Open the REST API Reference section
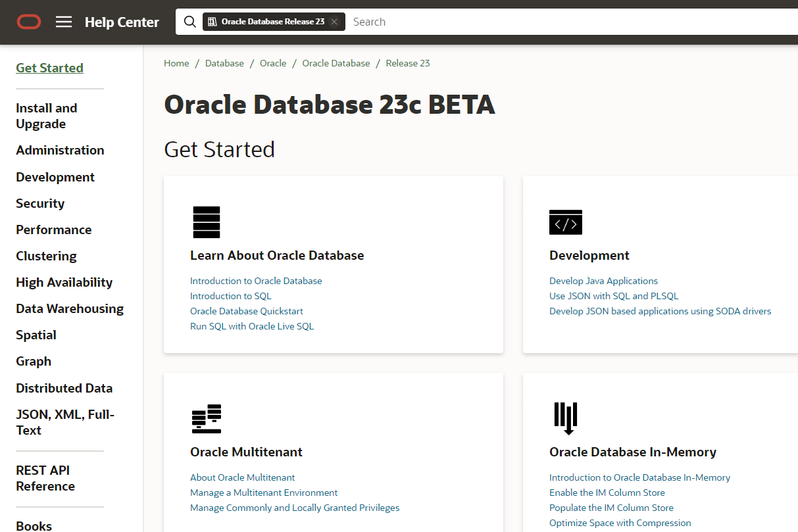Screen dimensions: 798x532 click(x=43, y=478)
